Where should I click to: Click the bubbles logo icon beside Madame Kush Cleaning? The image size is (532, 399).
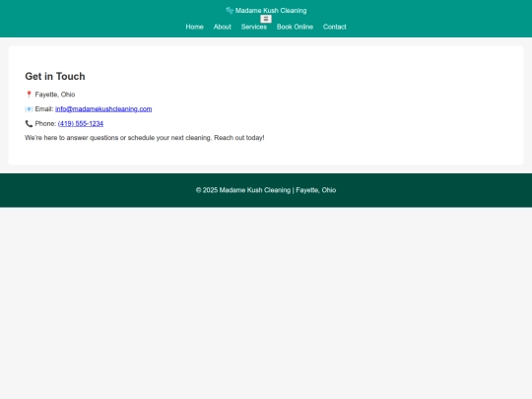pyautogui.click(x=230, y=11)
